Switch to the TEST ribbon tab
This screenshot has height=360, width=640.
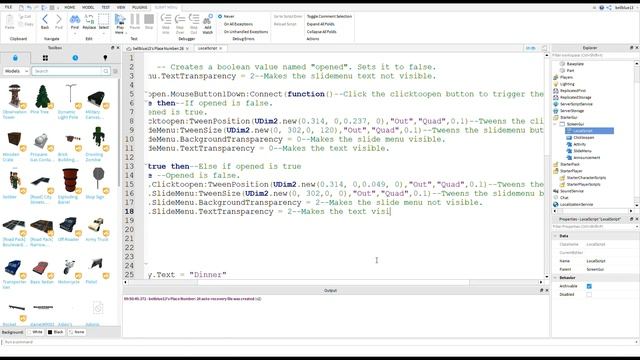tap(105, 7)
